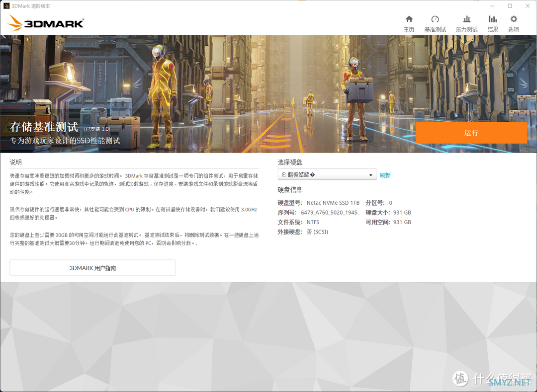
Task: Open 选项 options gear icon
Action: pos(513,19)
